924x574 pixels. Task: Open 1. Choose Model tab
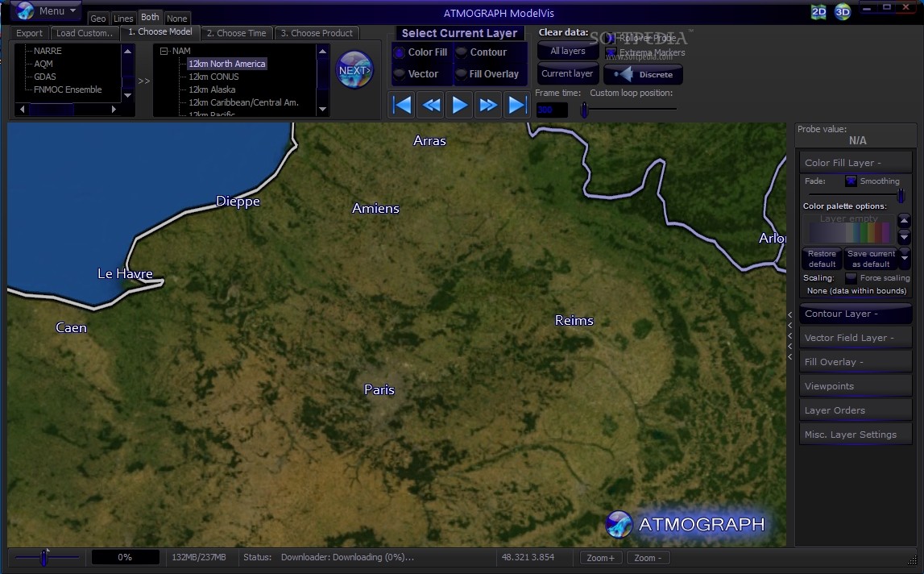coord(160,32)
